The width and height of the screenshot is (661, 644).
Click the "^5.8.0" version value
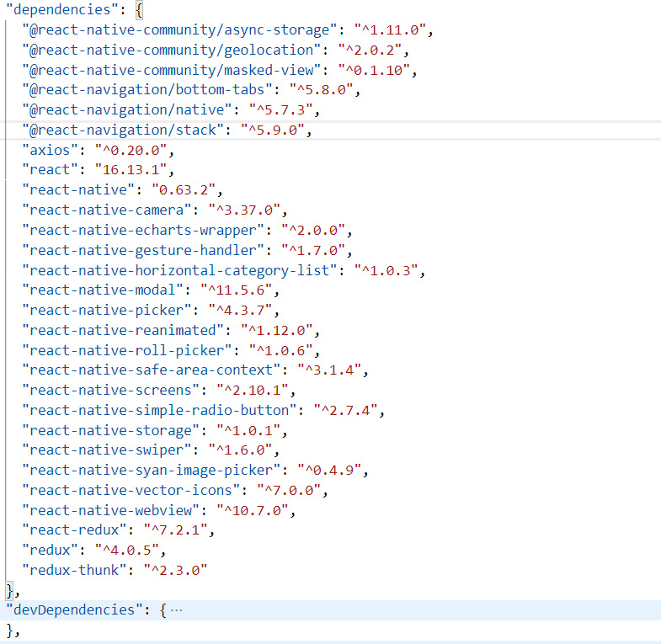[x=321, y=90]
